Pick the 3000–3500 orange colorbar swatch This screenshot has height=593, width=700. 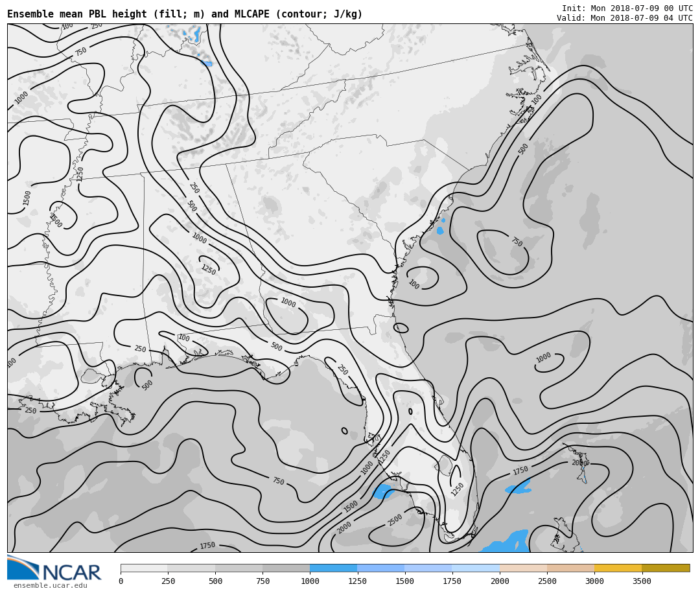tap(618, 568)
